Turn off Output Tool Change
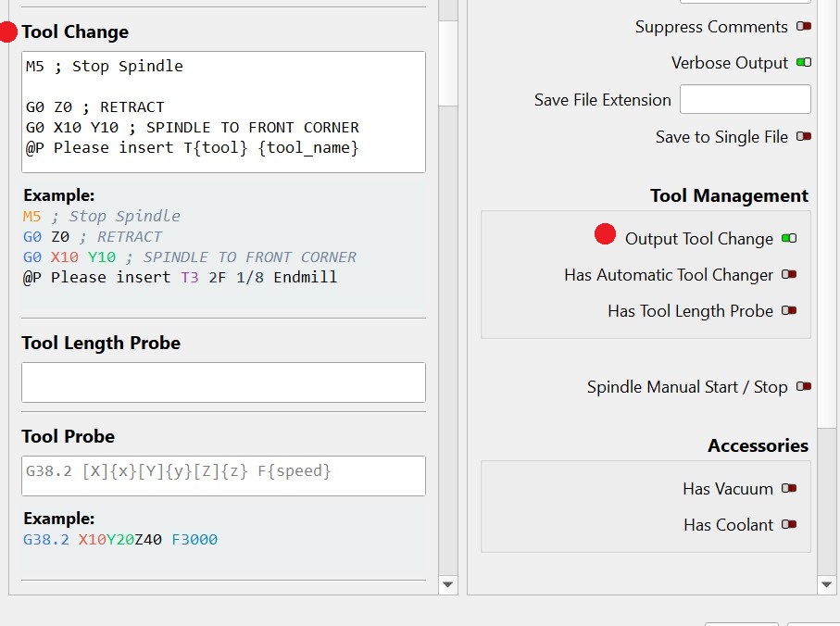 pyautogui.click(x=789, y=239)
